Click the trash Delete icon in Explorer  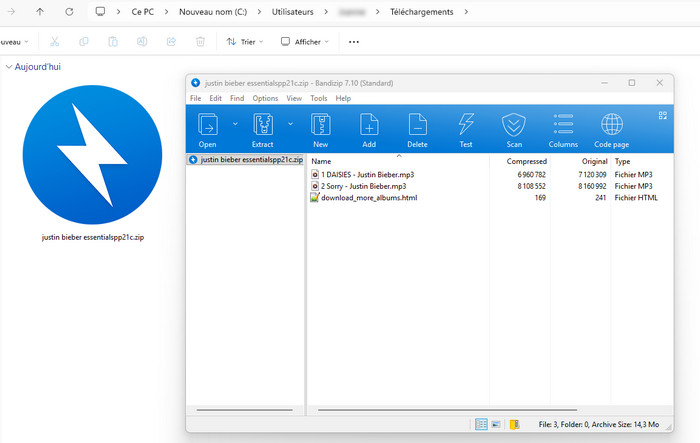(x=200, y=42)
